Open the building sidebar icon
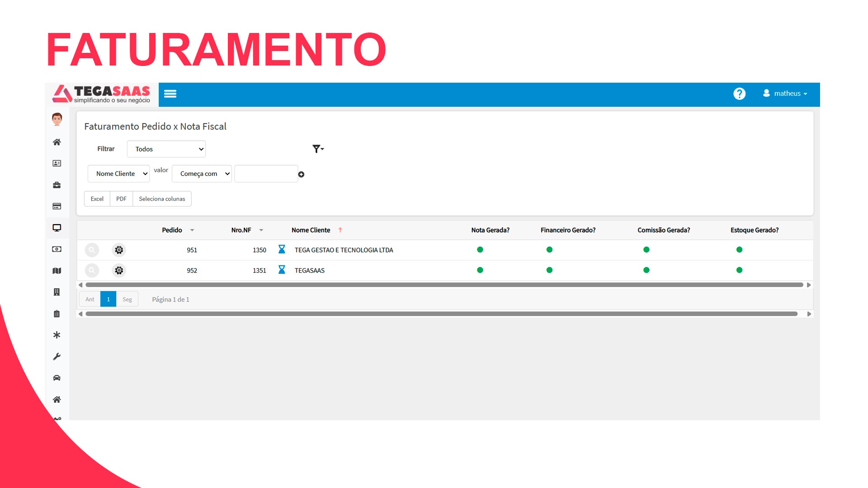This screenshot has height=488, width=868. pos(57,292)
